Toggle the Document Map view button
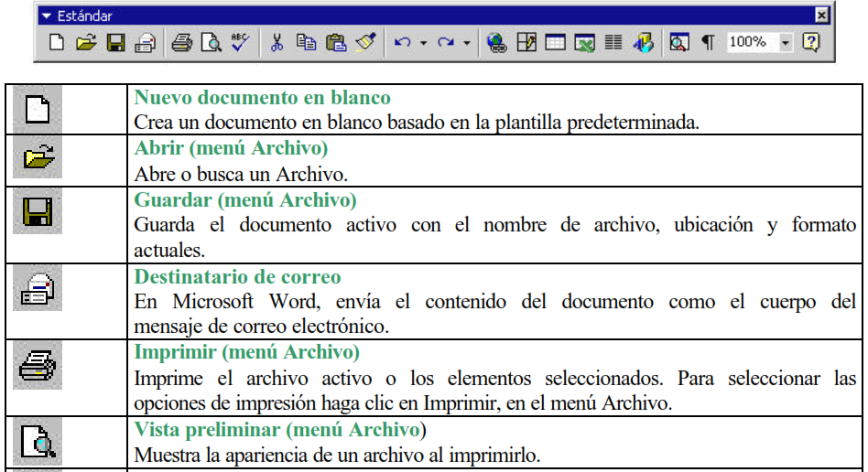The height and width of the screenshot is (472, 868). point(678,43)
